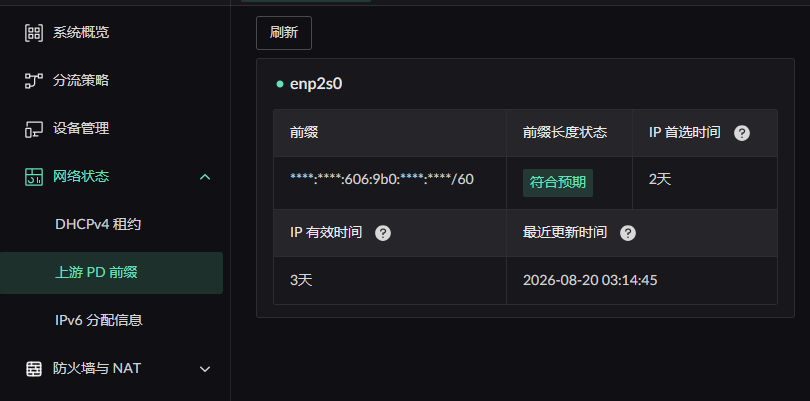Show help for IP 有效时间
The image size is (810, 401).
tap(383, 233)
